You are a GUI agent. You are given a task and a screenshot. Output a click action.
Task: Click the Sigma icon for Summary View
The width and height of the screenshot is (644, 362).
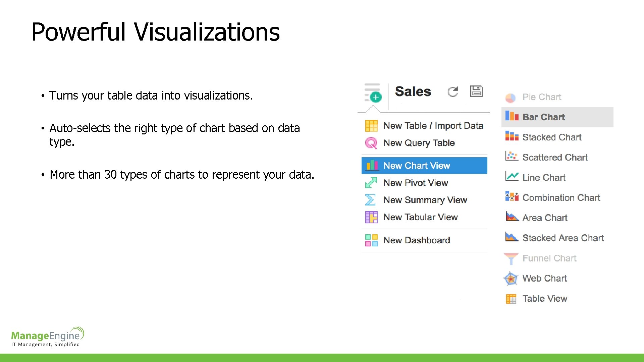click(x=370, y=200)
